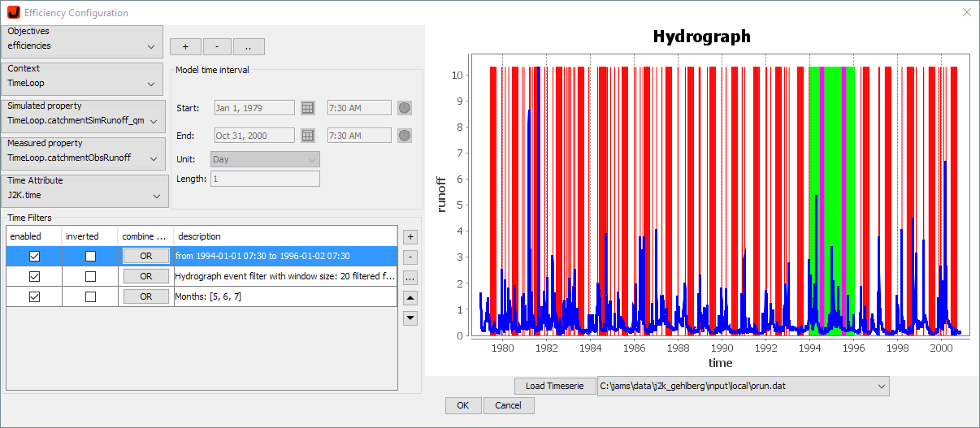Click the description column header

pyautogui.click(x=285, y=236)
